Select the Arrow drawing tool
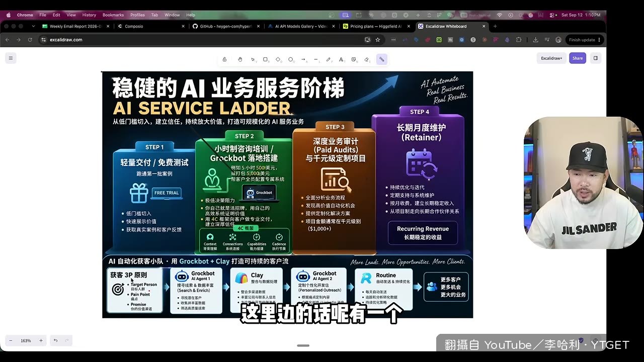The height and width of the screenshot is (362, 644). (303, 59)
